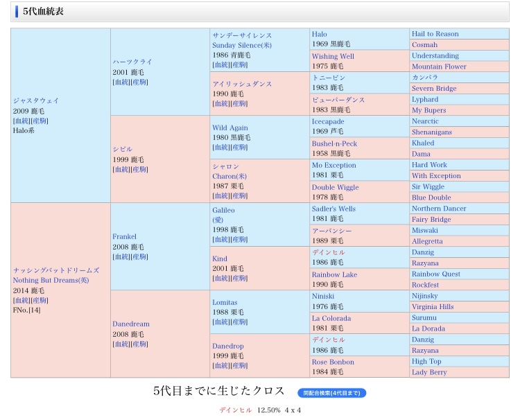520x420 pixels.
Task: Click the Sadler's Wells link
Action: [333, 209]
